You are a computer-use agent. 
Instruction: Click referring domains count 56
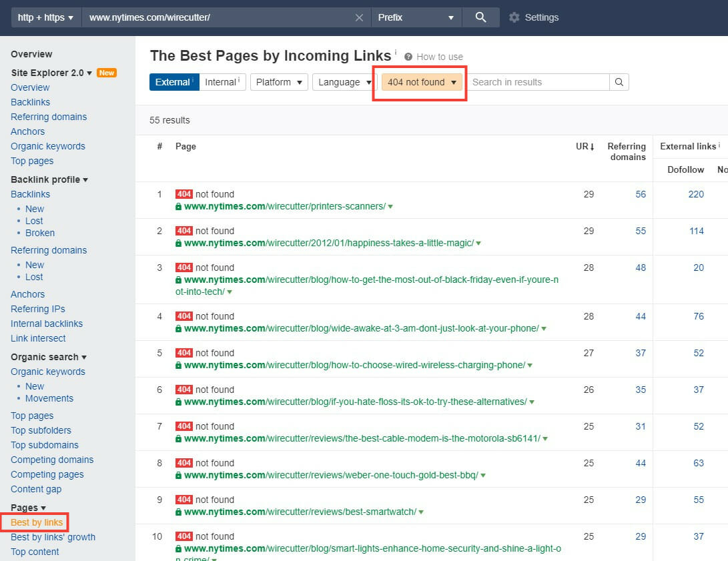(641, 194)
